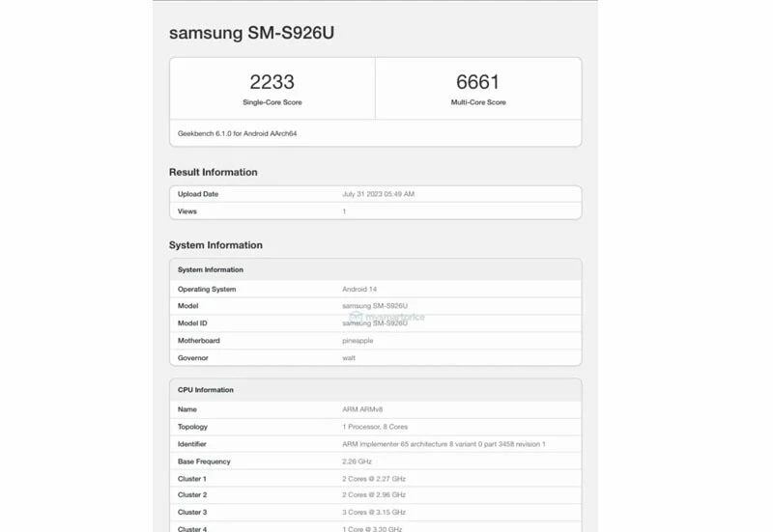Select the 'Multi-Core Score' label
The image size is (773, 532).
coord(478,102)
